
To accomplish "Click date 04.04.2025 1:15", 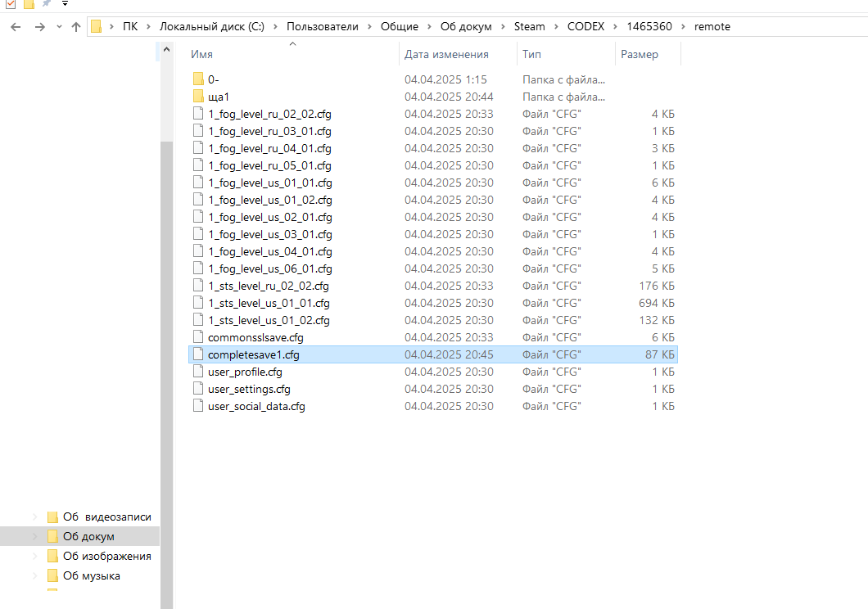I will pyautogui.click(x=445, y=79).
